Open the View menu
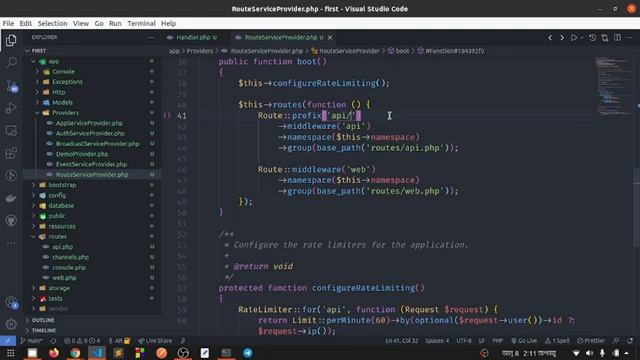Viewport: 640px width, 360px height. tap(81, 23)
